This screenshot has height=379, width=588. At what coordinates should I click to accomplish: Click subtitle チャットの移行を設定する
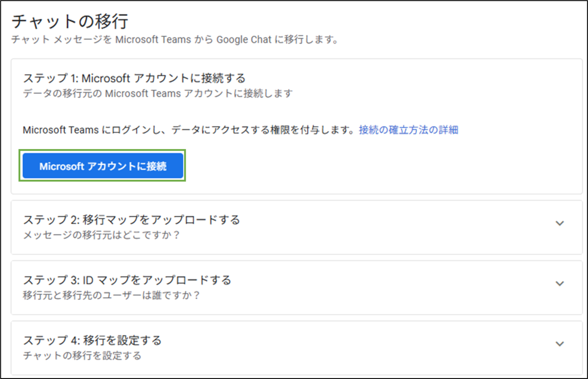click(82, 355)
